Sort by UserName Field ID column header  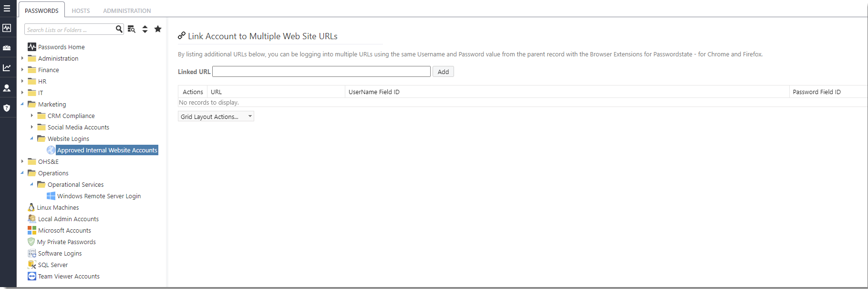(374, 92)
